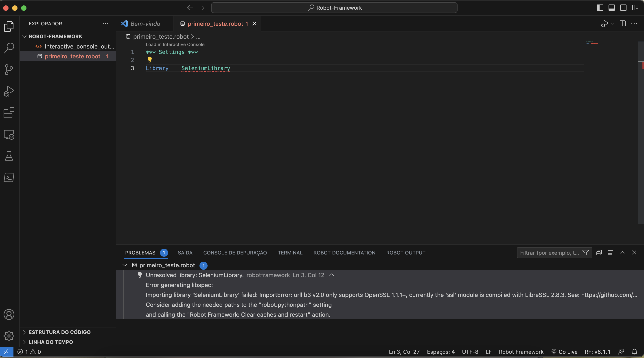Open interactive_console_out... file in explorer
This screenshot has height=358, width=644.
click(68, 46)
